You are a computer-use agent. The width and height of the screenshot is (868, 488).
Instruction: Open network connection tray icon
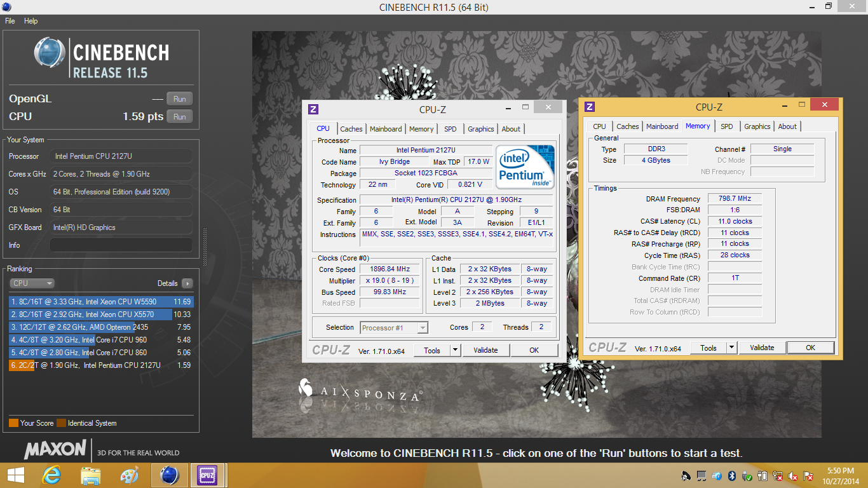778,476
